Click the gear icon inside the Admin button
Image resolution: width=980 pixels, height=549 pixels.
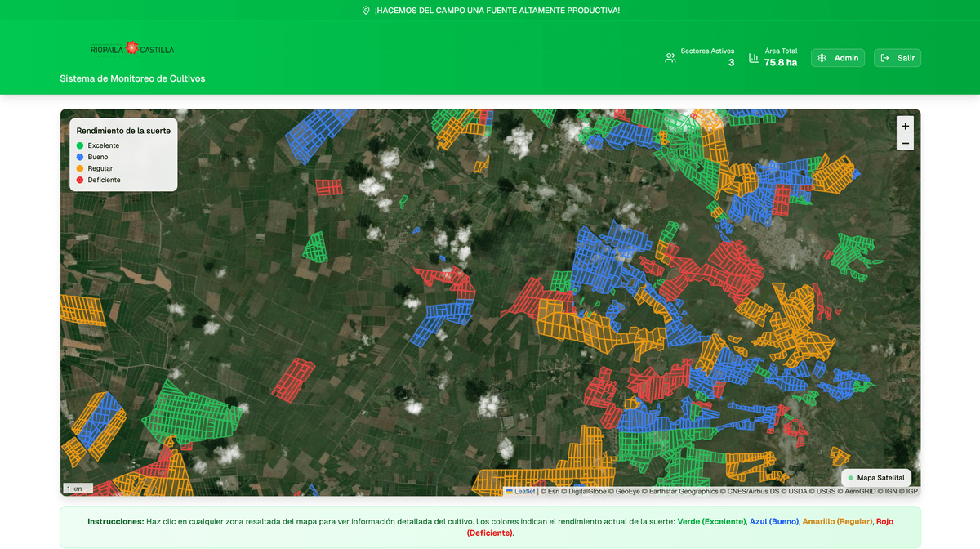[823, 57]
